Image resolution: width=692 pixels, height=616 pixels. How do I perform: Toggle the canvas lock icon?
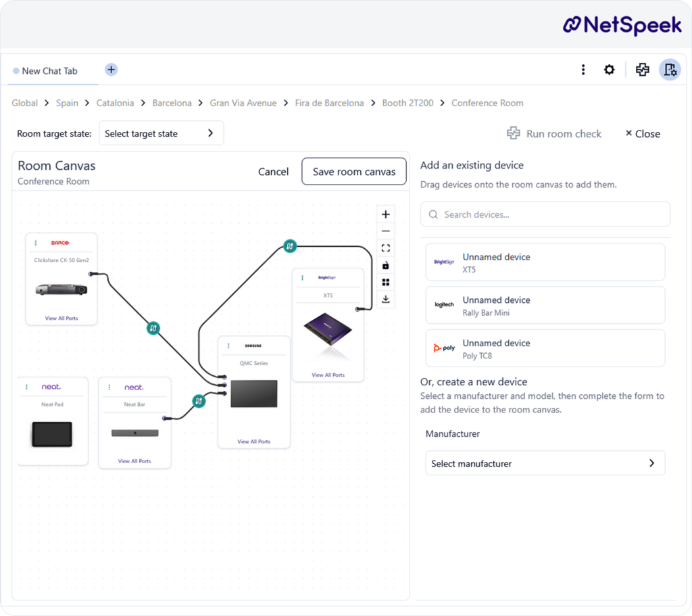[x=386, y=265]
